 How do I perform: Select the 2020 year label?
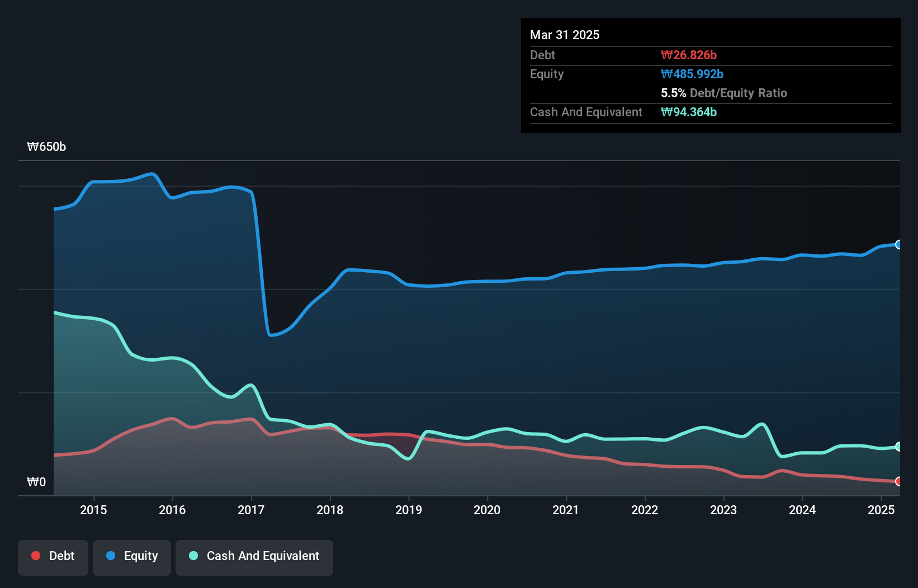coord(487,510)
